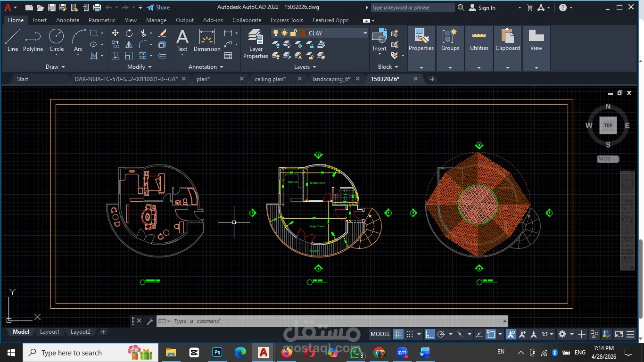Select the Mirror tool
This screenshot has height=362, width=644.
click(x=129, y=44)
